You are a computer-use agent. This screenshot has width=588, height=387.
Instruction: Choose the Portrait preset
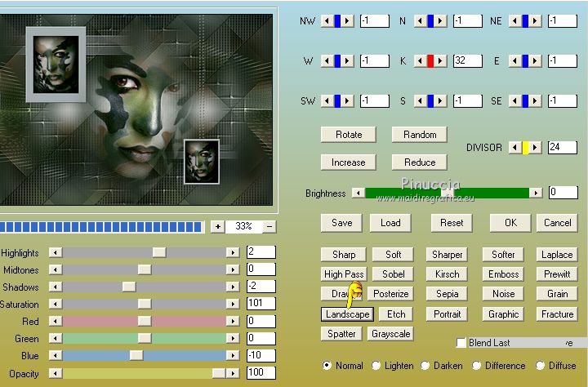447,314
